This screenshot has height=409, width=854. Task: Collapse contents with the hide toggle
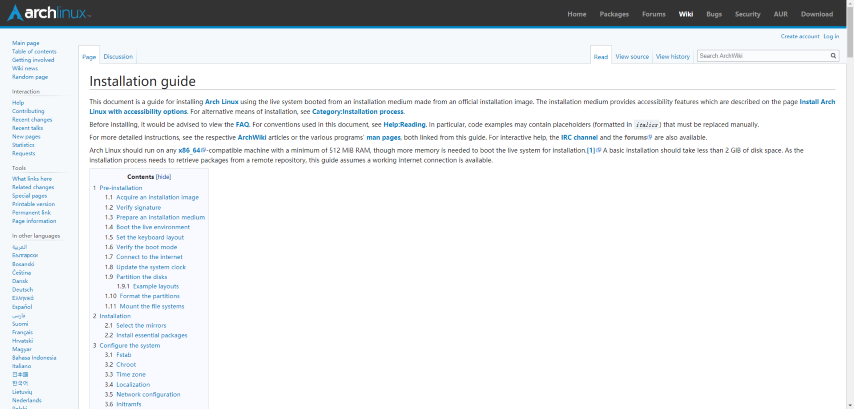[x=164, y=177]
